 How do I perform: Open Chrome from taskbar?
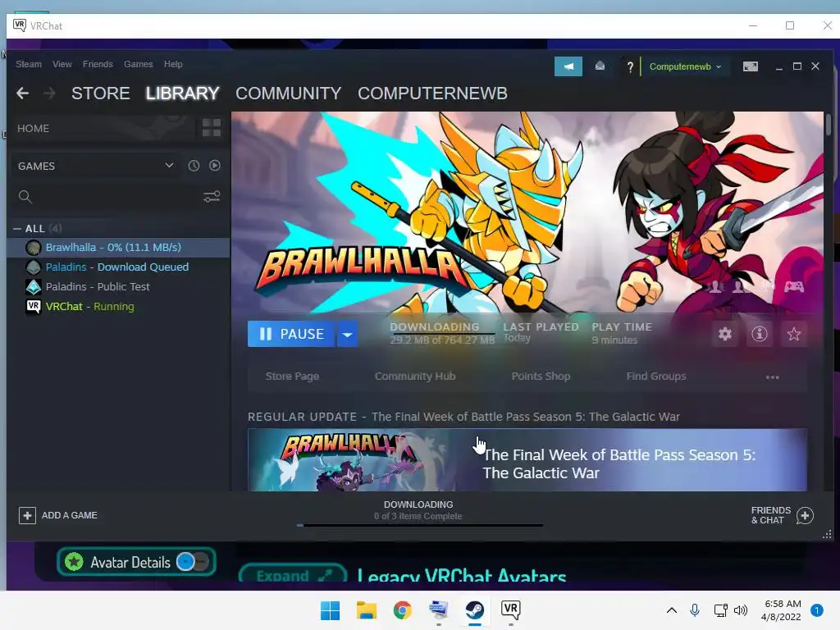[x=402, y=610]
